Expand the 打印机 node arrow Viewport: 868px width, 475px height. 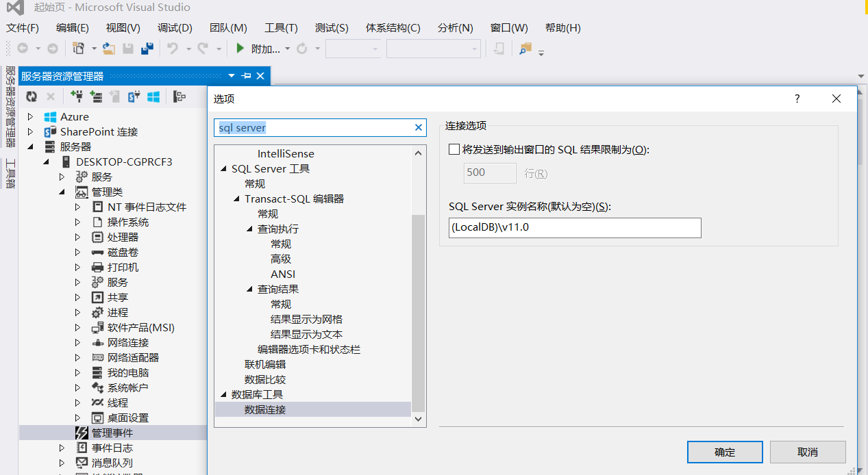click(x=77, y=268)
